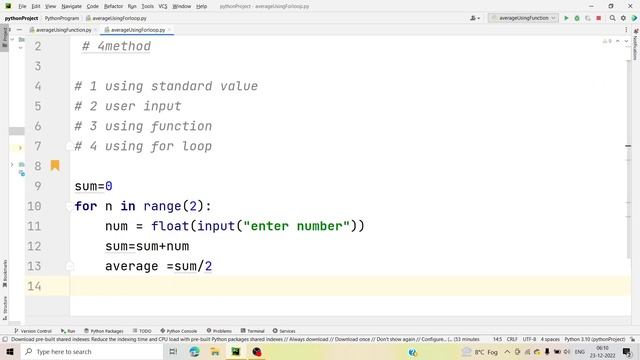Open the VCS menu
This screenshot has height=360, width=640.
pyautogui.click(x=163, y=6)
